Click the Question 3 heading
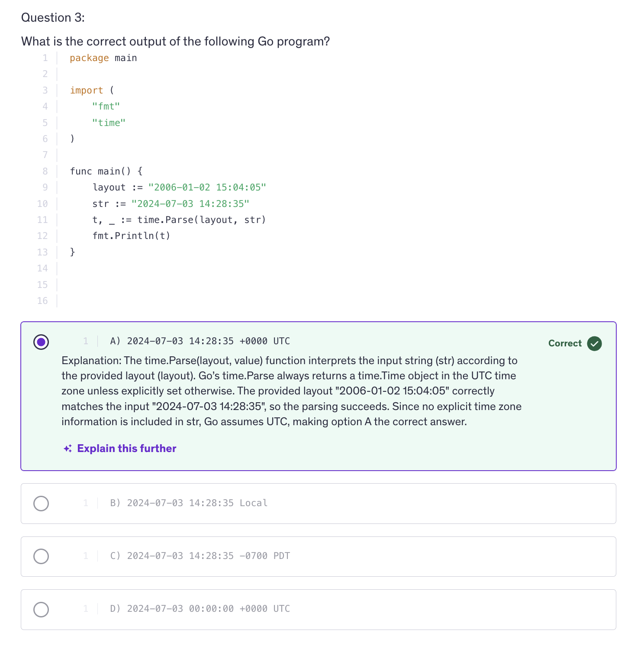Viewport: 644px width, 646px height. pos(53,18)
